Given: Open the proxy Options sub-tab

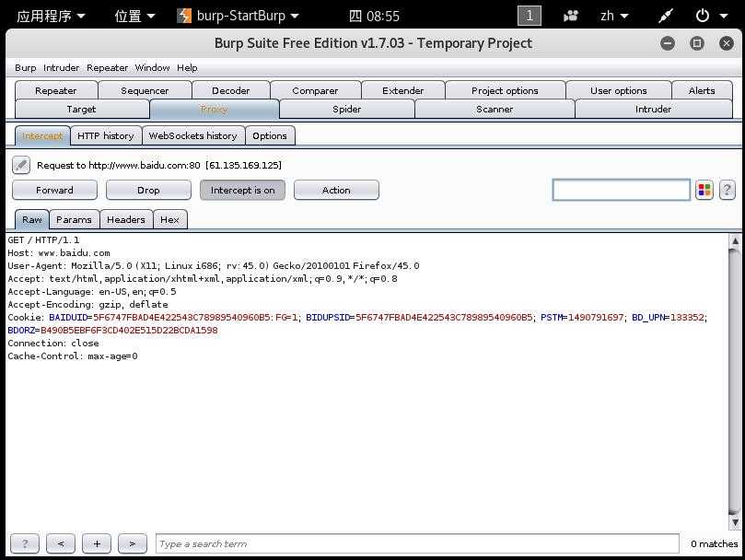Looking at the screenshot, I should (270, 136).
